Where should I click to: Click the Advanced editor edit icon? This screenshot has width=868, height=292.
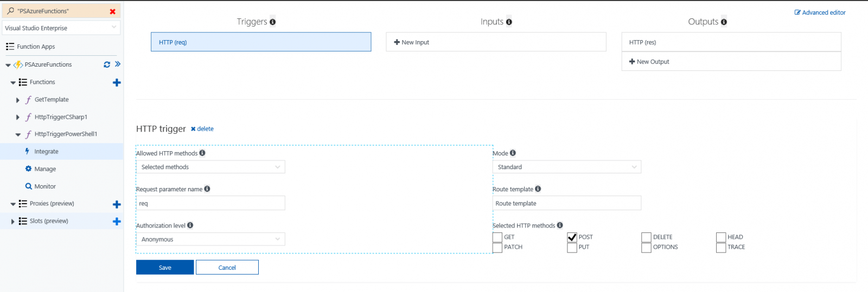coord(797,12)
